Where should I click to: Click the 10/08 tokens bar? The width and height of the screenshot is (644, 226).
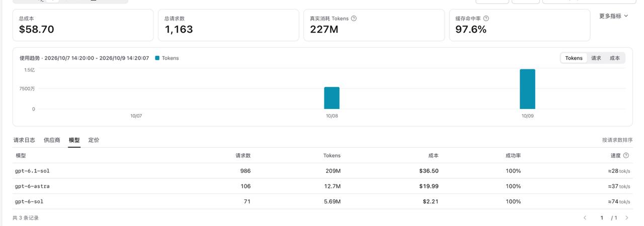(332, 98)
